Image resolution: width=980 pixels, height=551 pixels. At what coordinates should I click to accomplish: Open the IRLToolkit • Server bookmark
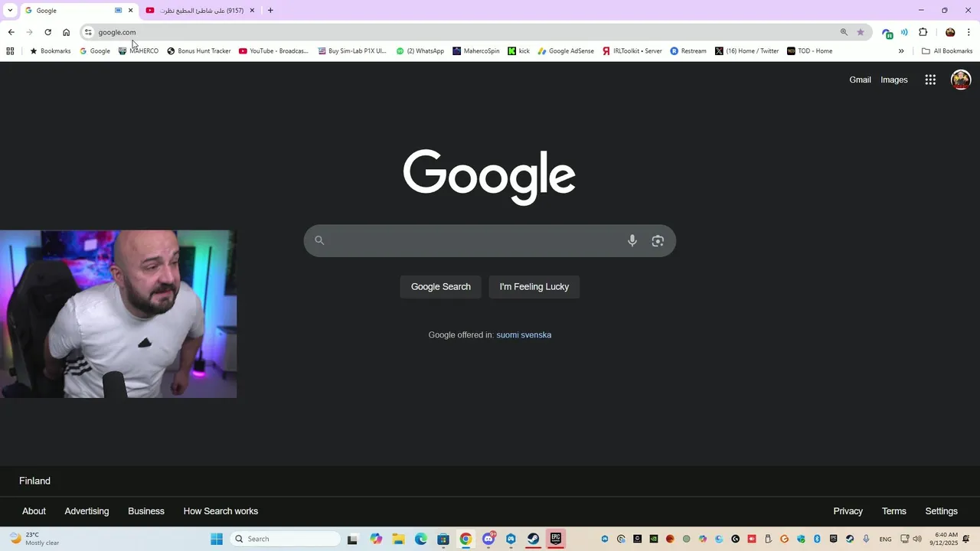[632, 51]
